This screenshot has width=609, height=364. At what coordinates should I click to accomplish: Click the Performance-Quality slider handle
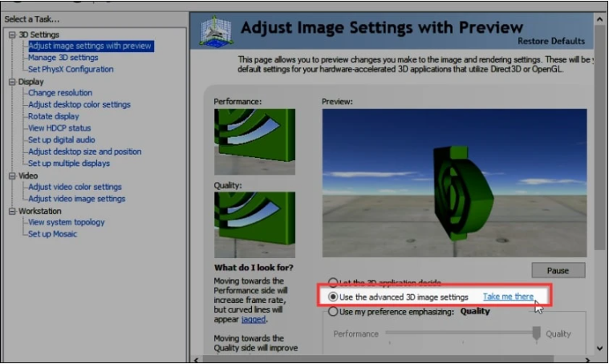[537, 334]
